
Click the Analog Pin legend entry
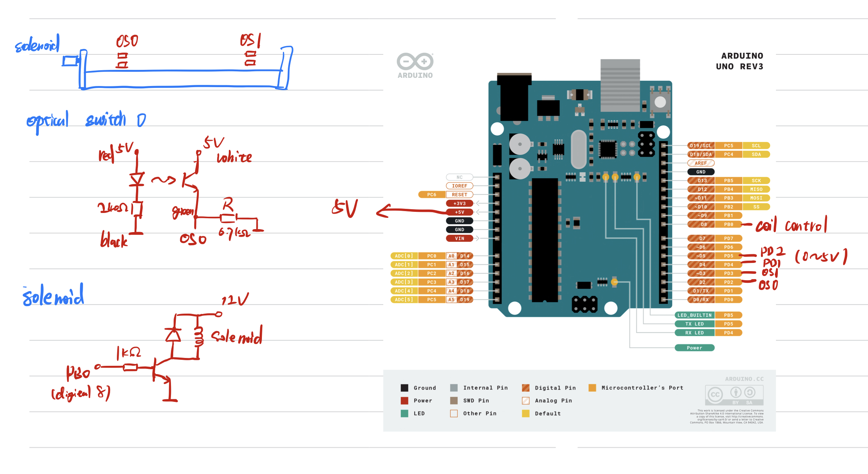pyautogui.click(x=547, y=401)
